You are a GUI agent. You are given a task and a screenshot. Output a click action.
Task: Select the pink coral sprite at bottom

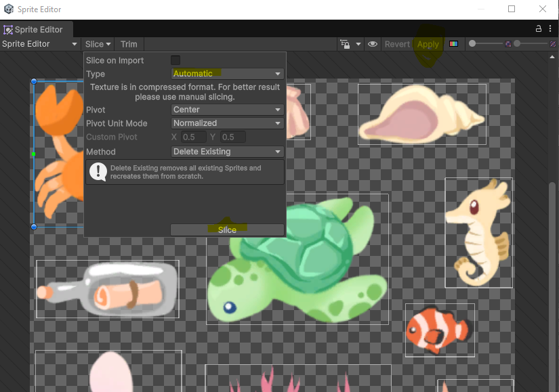[298, 380]
